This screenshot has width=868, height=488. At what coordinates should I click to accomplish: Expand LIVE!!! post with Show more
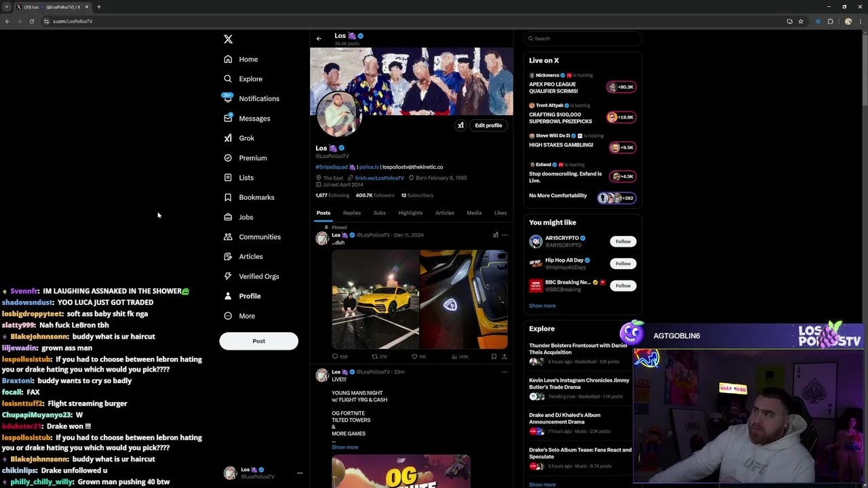point(344,447)
